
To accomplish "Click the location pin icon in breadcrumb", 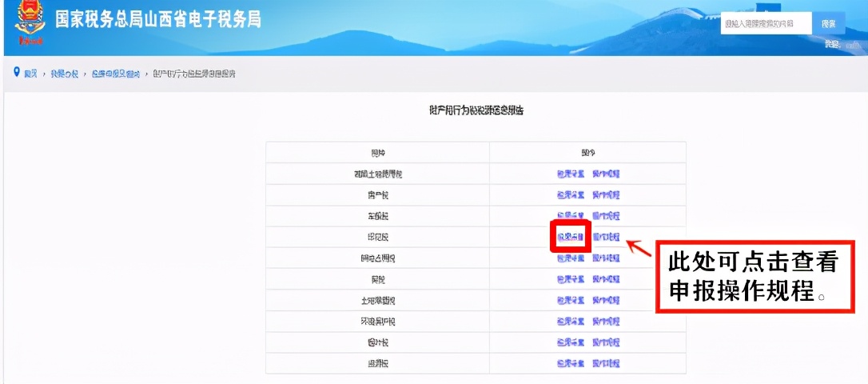I will click(17, 73).
